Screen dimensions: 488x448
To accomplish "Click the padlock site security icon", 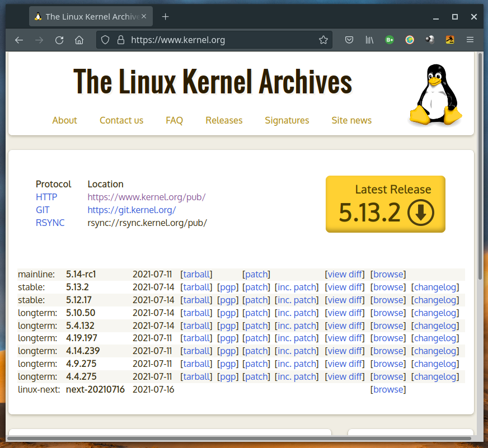I will point(120,40).
